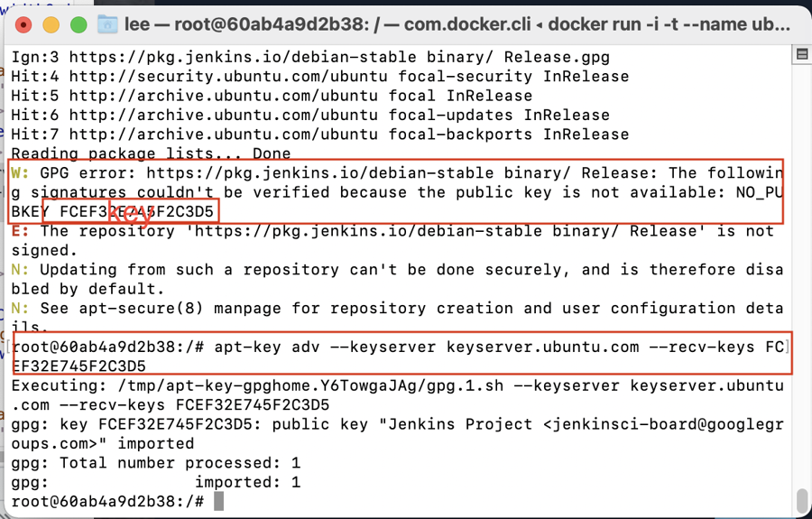Click the block cursor at the final prompt
Viewport: 812px width, 519px height.
tap(218, 501)
